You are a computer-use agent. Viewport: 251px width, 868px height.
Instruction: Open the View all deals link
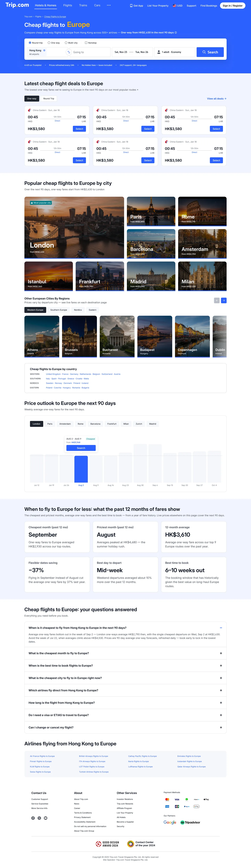point(217,99)
